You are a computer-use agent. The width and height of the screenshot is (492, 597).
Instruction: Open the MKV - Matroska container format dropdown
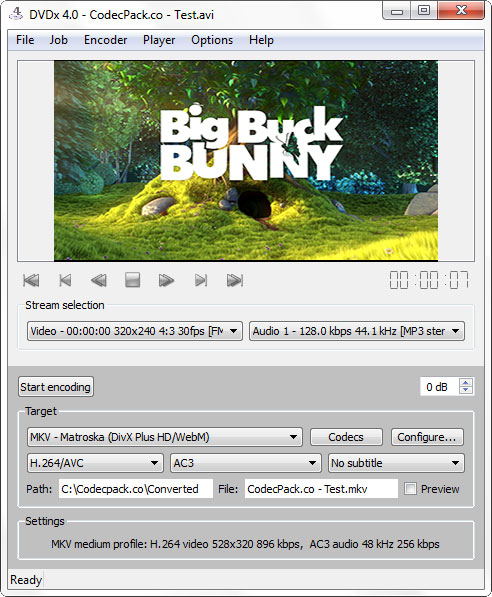(165, 437)
